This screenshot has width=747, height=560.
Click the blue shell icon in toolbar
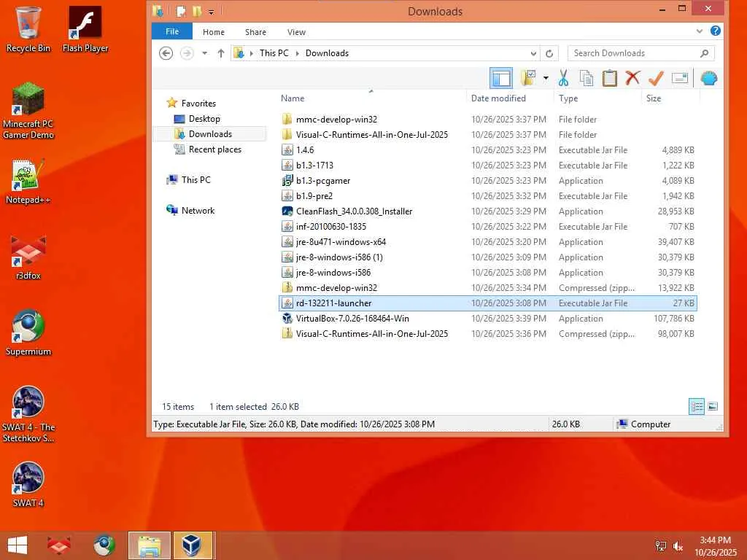(x=709, y=78)
